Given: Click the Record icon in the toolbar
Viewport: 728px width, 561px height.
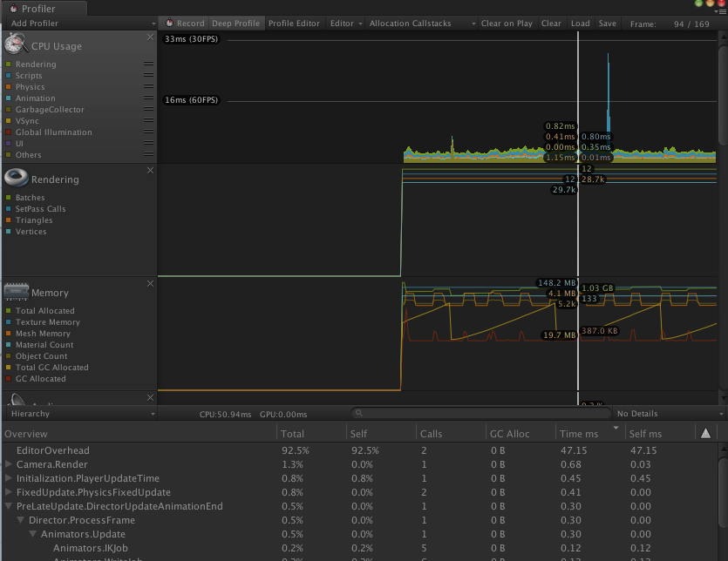Looking at the screenshot, I should tap(171, 24).
